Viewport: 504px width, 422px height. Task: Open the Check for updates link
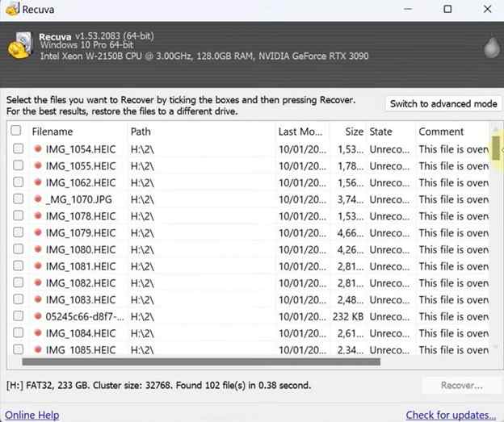(x=451, y=415)
